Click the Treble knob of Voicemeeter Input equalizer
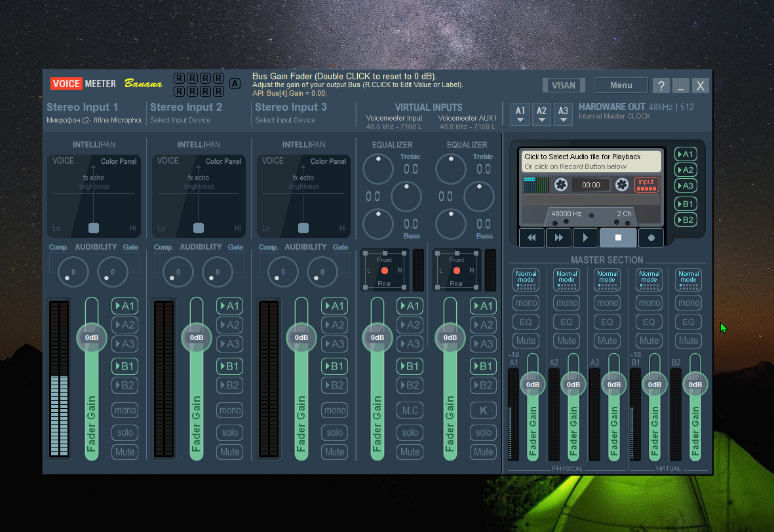 (x=378, y=168)
